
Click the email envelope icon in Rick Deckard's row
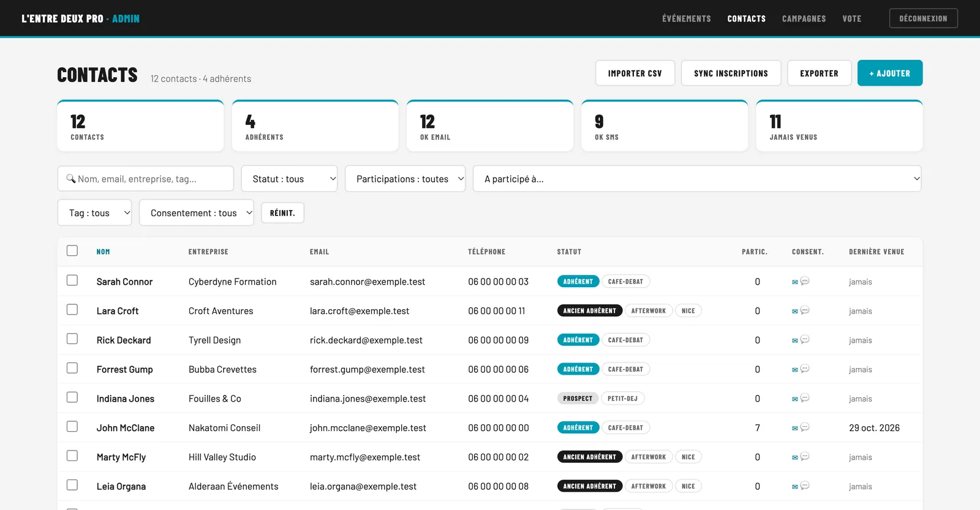(795, 340)
